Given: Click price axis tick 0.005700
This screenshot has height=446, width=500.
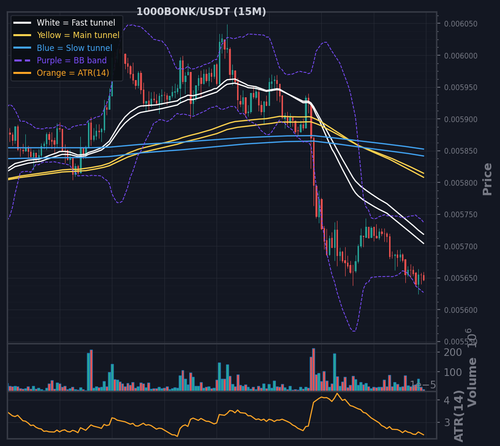Looking at the screenshot, I should (x=461, y=246).
